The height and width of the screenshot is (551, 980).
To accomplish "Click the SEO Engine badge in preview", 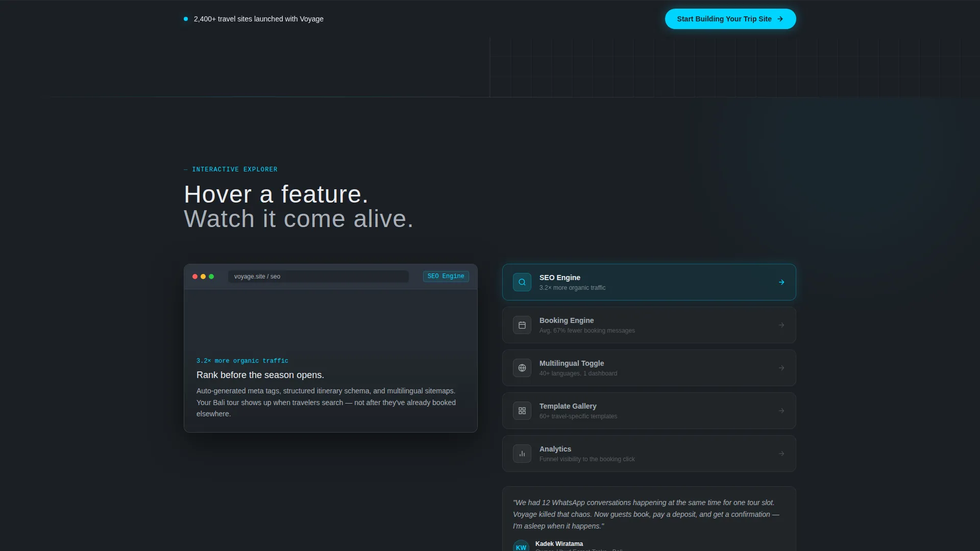I will (x=446, y=276).
